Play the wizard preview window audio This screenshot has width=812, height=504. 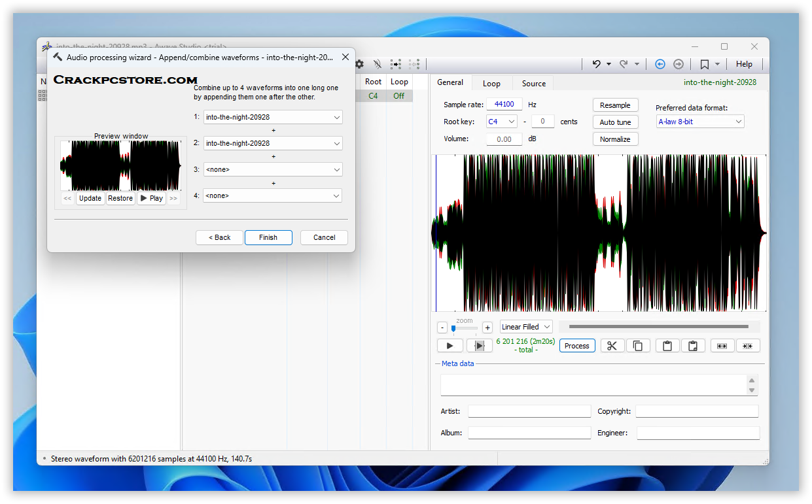(151, 198)
